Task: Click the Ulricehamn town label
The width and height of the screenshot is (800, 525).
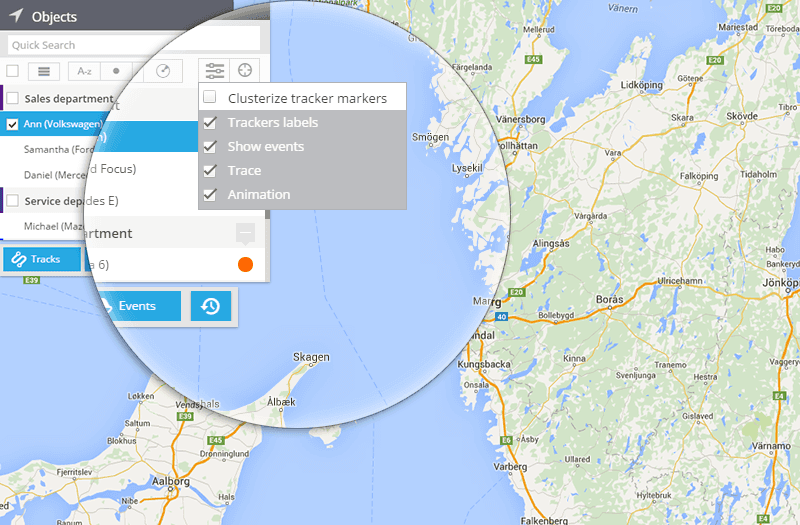Action: pos(680,281)
